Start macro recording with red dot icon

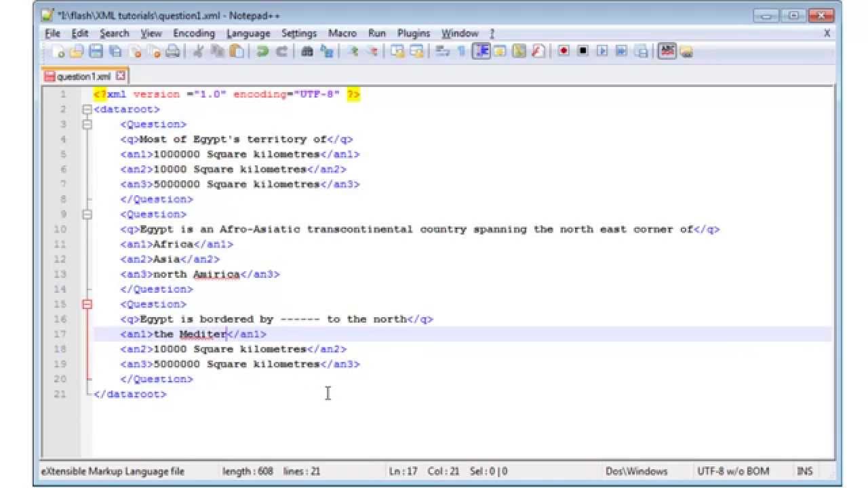(x=563, y=52)
